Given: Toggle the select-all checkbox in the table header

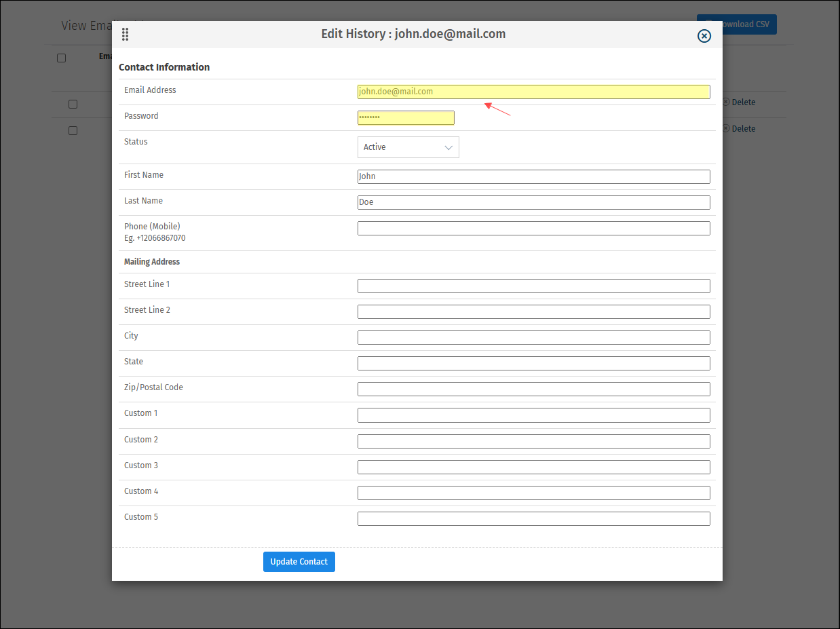Looking at the screenshot, I should pos(61,58).
